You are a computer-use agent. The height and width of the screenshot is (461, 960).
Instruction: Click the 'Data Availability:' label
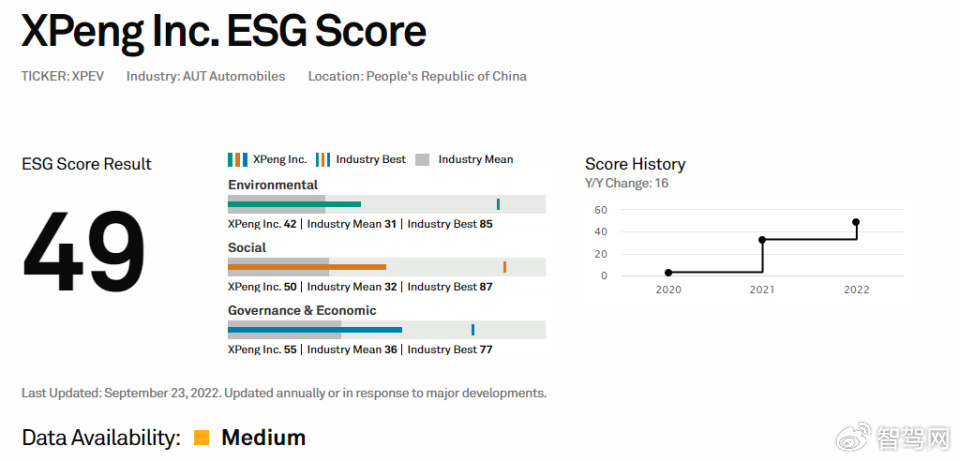coord(101,438)
